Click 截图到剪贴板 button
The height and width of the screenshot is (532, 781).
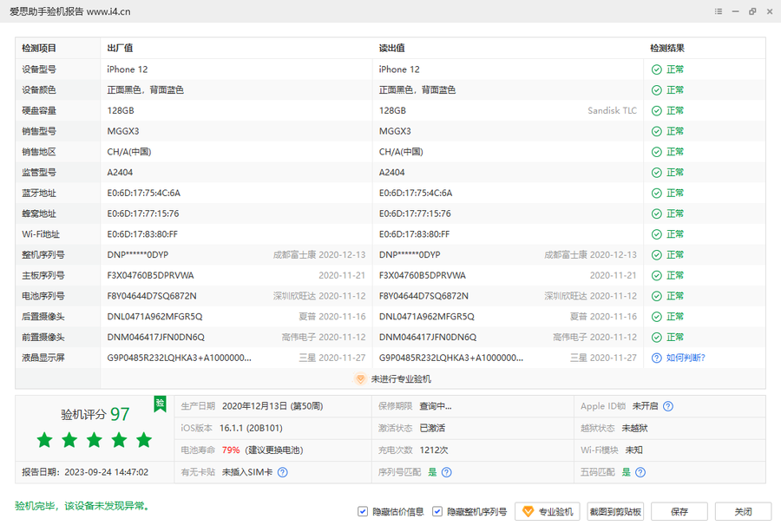[615, 511]
